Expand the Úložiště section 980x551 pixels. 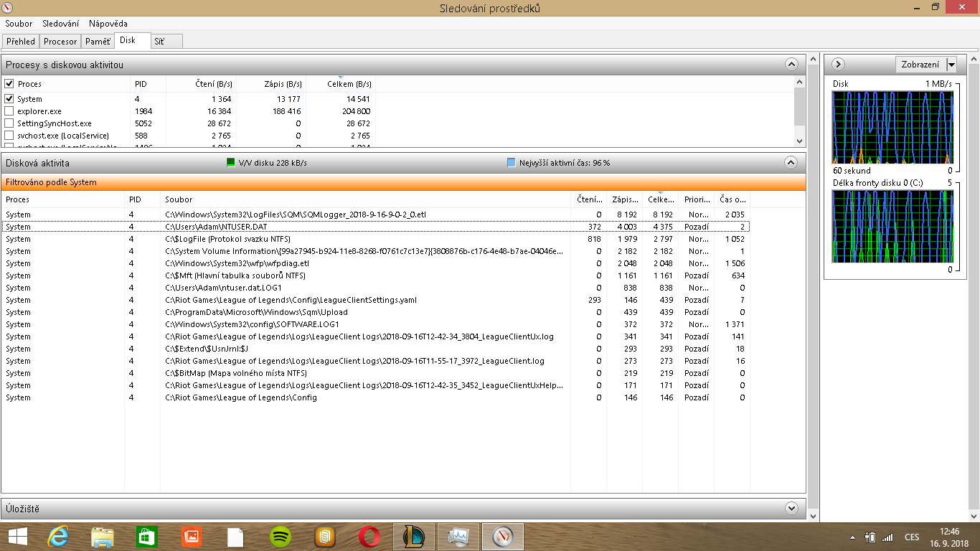pos(791,509)
